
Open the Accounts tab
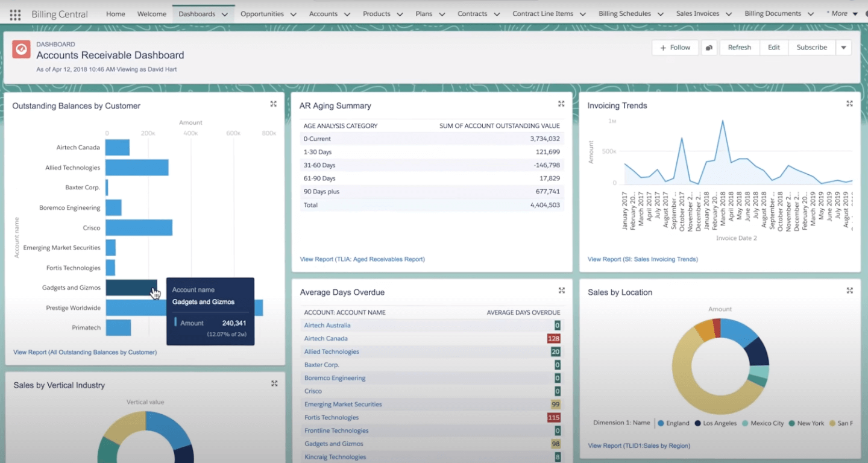(x=324, y=14)
